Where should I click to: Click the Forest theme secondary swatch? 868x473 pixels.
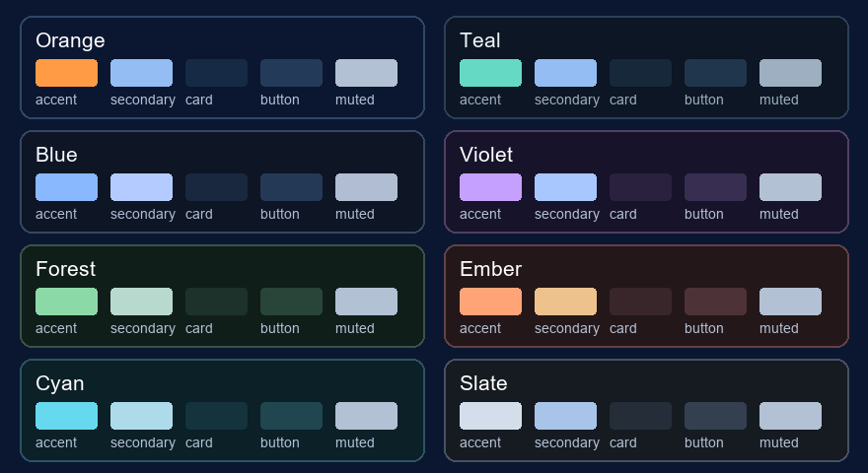[x=142, y=302]
